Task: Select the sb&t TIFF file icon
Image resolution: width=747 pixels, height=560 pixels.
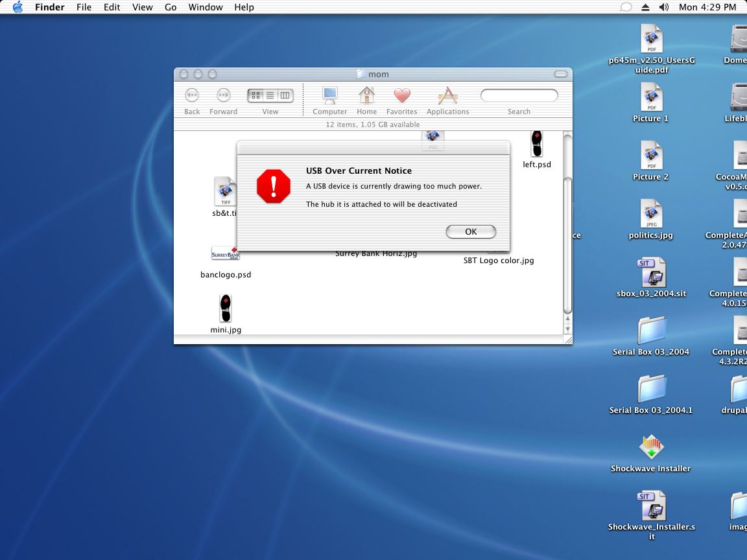Action: (x=226, y=191)
